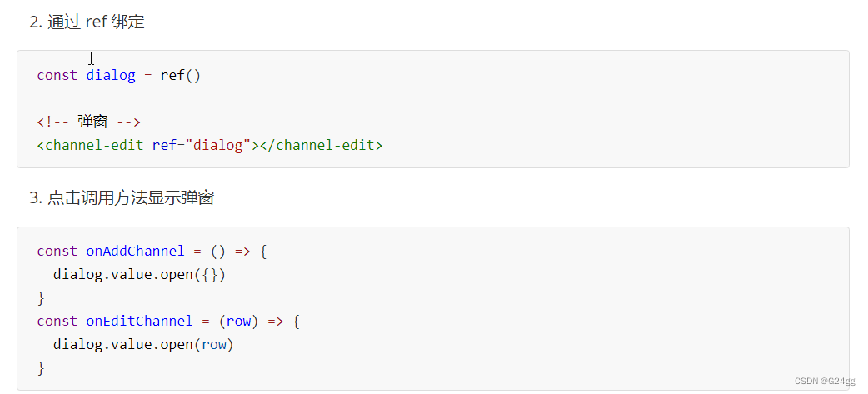Click the 'dialog.value.open(row)' line
This screenshot has width=868, height=394.
coord(143,345)
